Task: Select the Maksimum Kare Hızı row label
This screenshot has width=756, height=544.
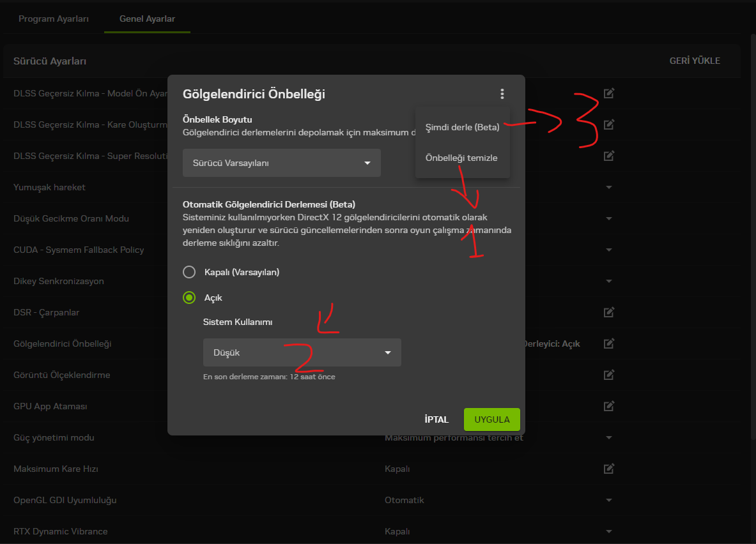Action: tap(56, 469)
